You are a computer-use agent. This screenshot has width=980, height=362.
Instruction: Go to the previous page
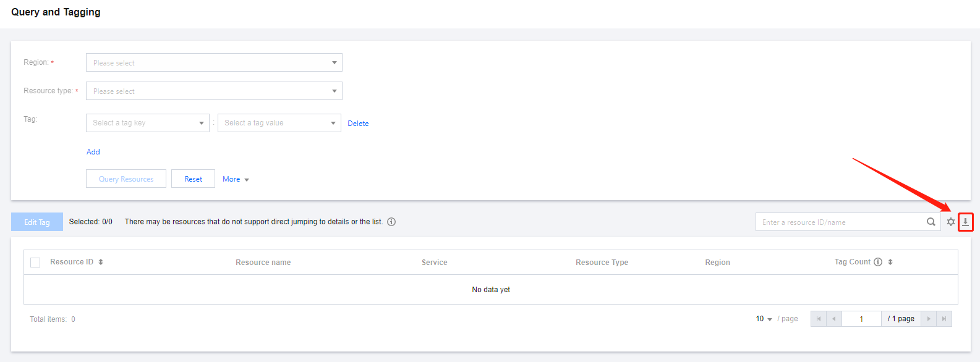pyautogui.click(x=834, y=319)
